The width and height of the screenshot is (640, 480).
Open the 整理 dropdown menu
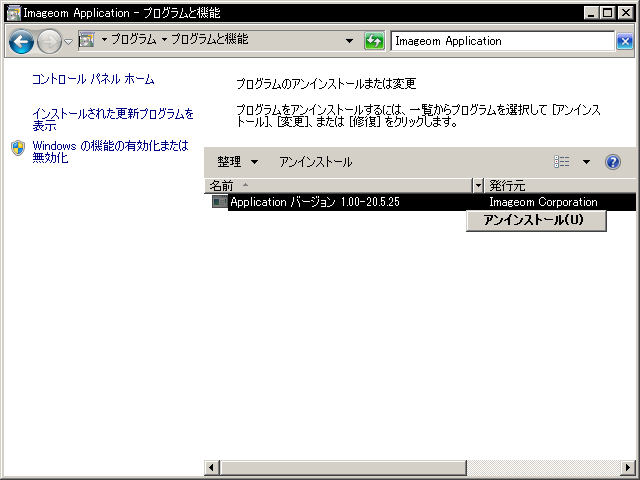click(237, 162)
